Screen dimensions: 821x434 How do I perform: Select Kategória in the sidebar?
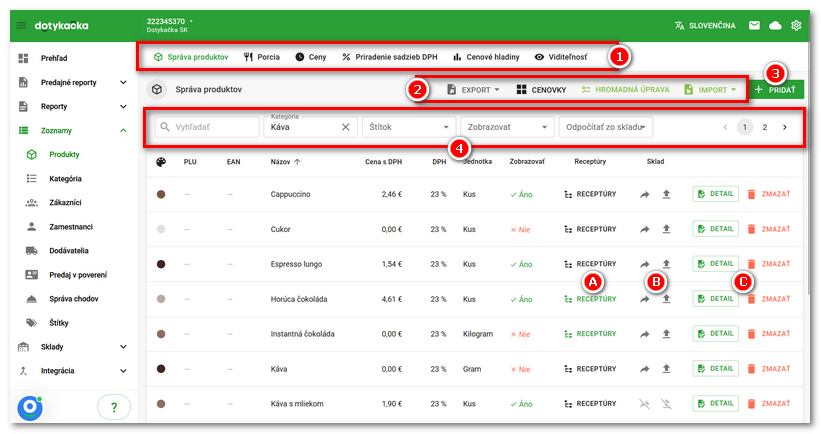click(x=65, y=179)
